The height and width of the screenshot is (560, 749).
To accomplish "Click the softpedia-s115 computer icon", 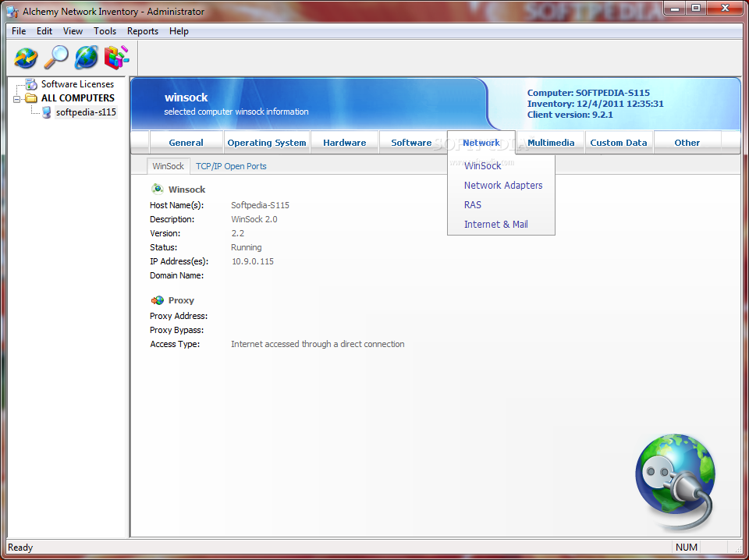I will (x=46, y=112).
